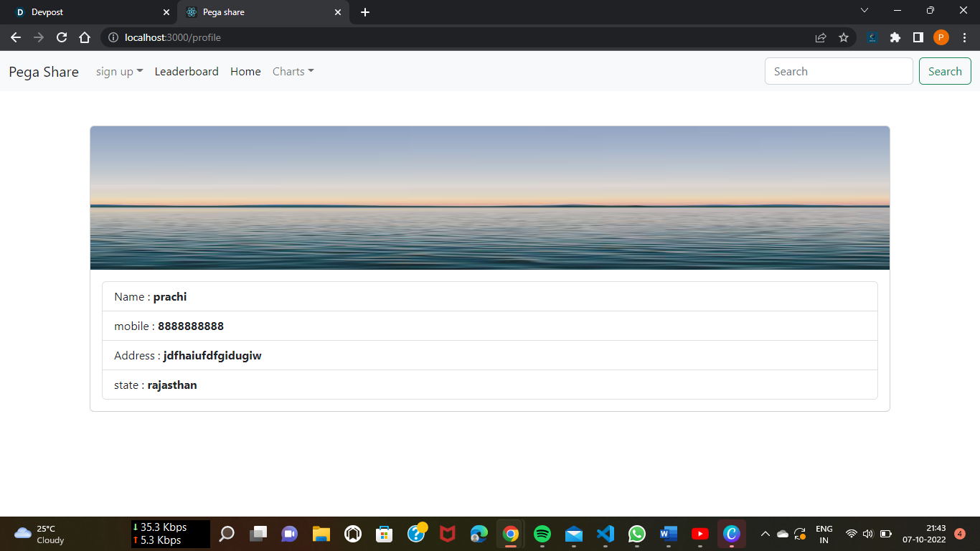Screen dimensions: 980x551
Task: Open YouTube from the taskbar
Action: point(699,534)
